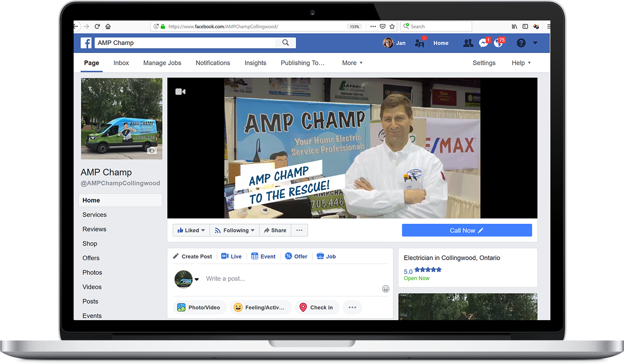Open Shop in the left sidebar
624x364 pixels.
[x=90, y=244]
